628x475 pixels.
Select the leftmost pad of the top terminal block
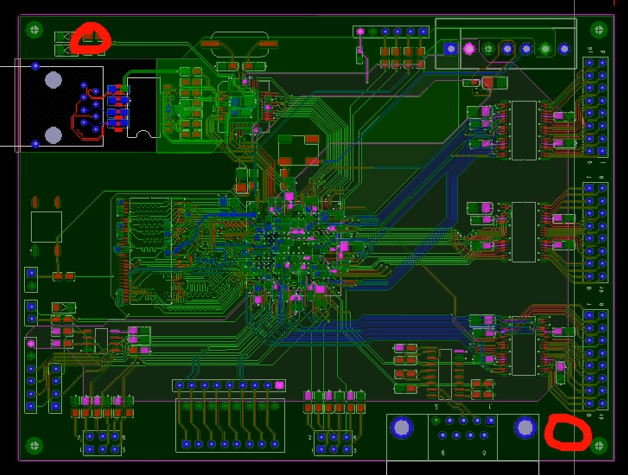point(451,48)
